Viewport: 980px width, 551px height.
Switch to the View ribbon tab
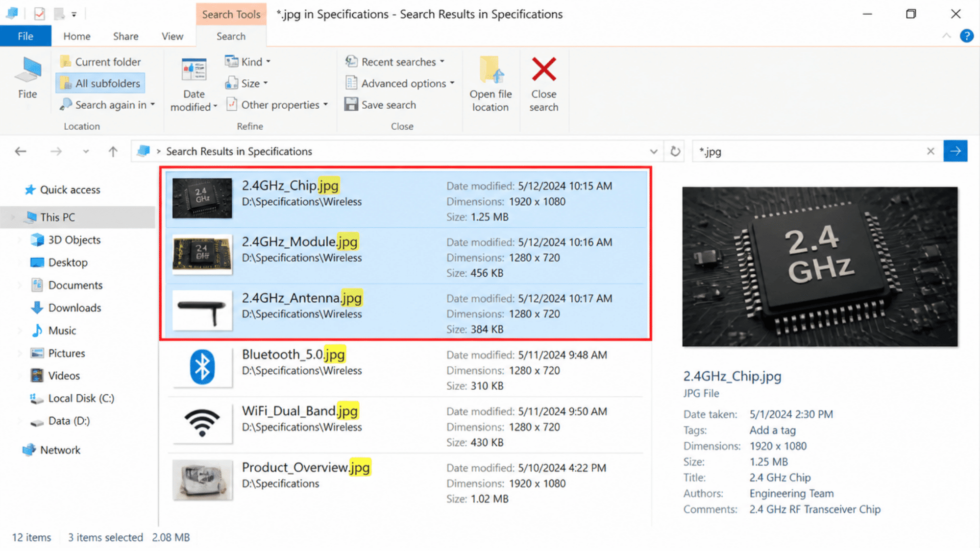coord(172,36)
